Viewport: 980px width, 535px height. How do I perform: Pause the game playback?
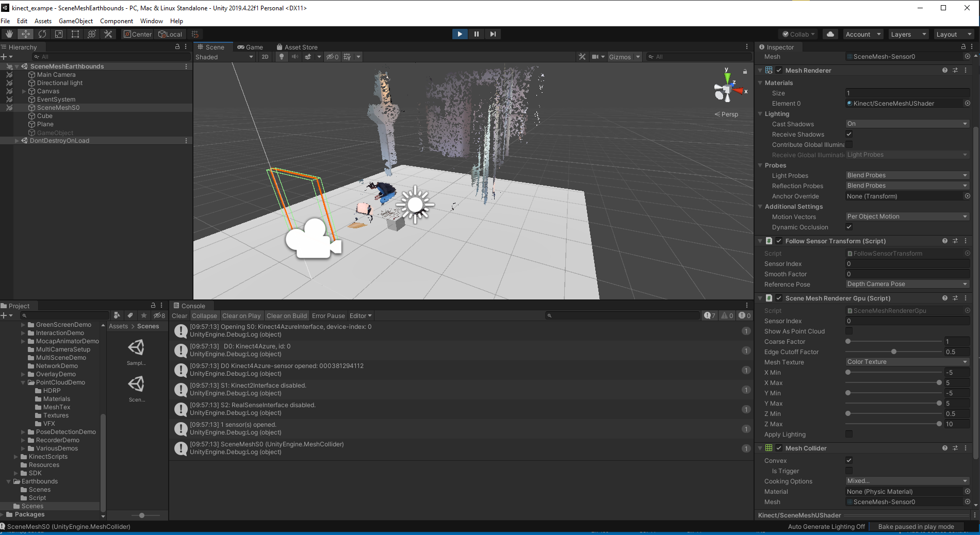coord(476,34)
